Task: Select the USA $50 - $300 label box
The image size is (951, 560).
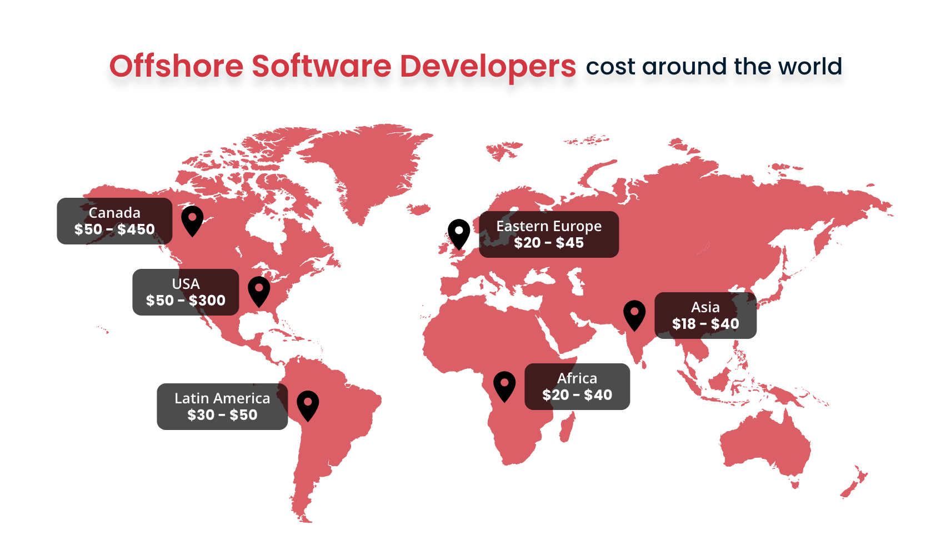Action: pos(186,292)
